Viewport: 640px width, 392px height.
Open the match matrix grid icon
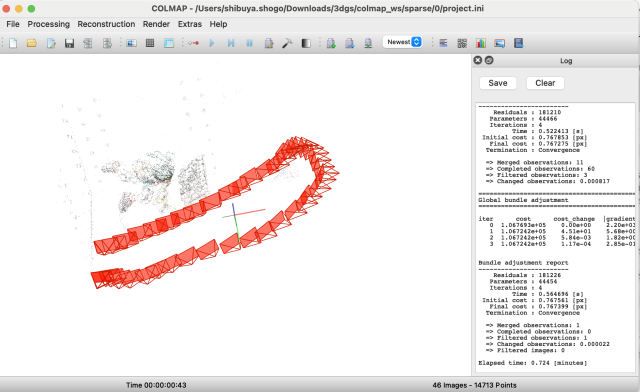[x=462, y=43]
